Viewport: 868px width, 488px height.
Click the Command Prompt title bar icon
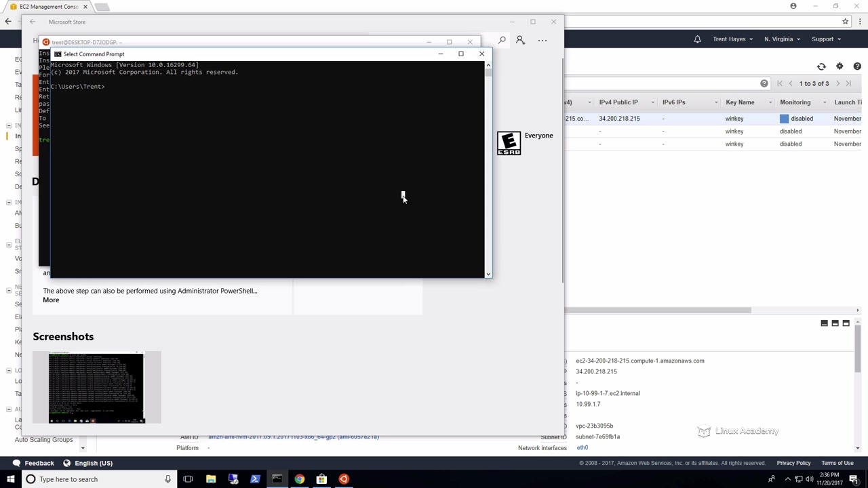coord(58,54)
